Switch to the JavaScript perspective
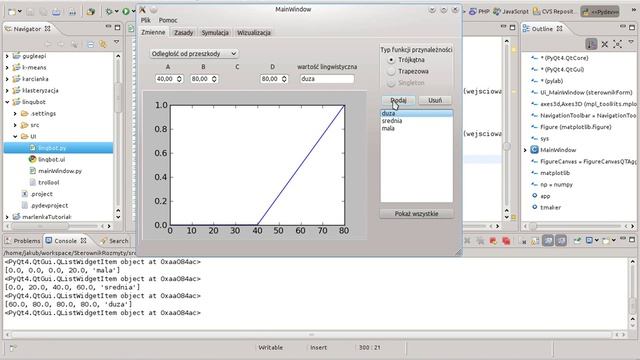 click(x=511, y=11)
